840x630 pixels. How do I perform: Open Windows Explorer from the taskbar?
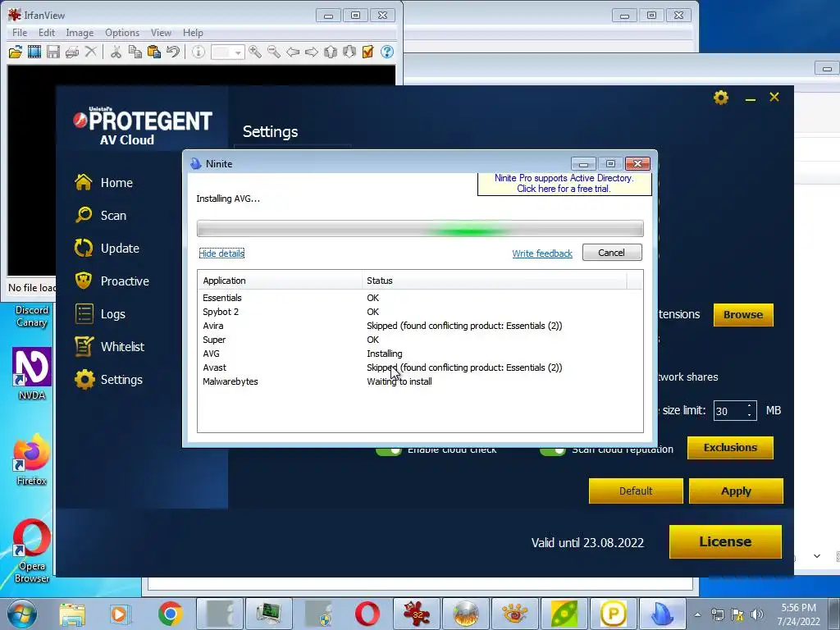coord(72,614)
